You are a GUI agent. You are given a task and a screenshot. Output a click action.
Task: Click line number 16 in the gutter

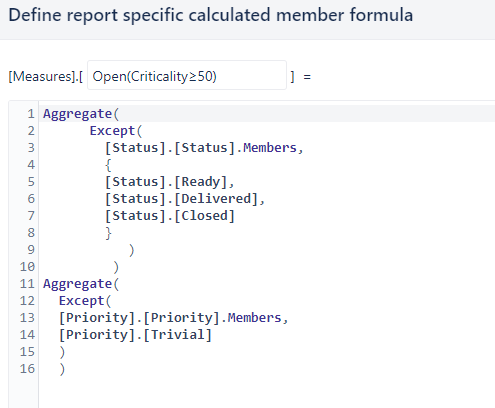pyautogui.click(x=27, y=369)
